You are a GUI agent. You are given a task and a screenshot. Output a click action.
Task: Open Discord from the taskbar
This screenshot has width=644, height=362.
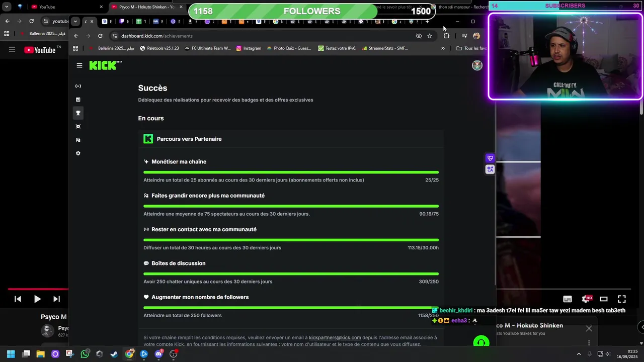coord(159,354)
